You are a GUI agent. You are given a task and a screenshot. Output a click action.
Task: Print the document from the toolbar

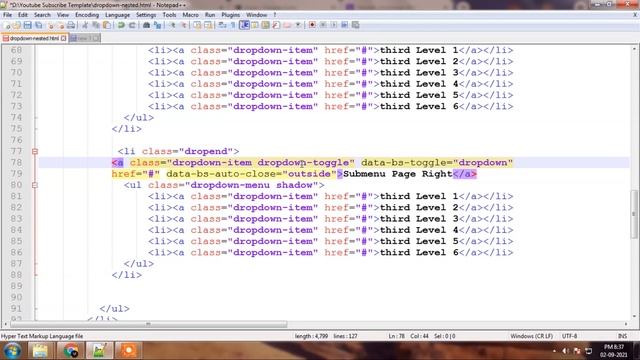pos(71,25)
